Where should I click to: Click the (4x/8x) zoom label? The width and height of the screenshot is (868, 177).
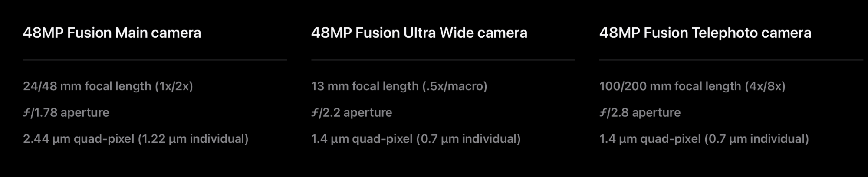click(765, 86)
